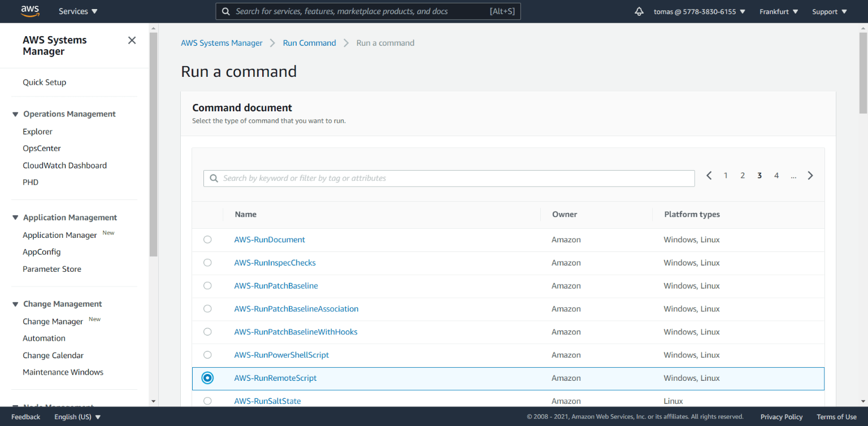This screenshot has height=426, width=868.
Task: Choose AWS-RunSaltState via its radio button
Action: 207,401
